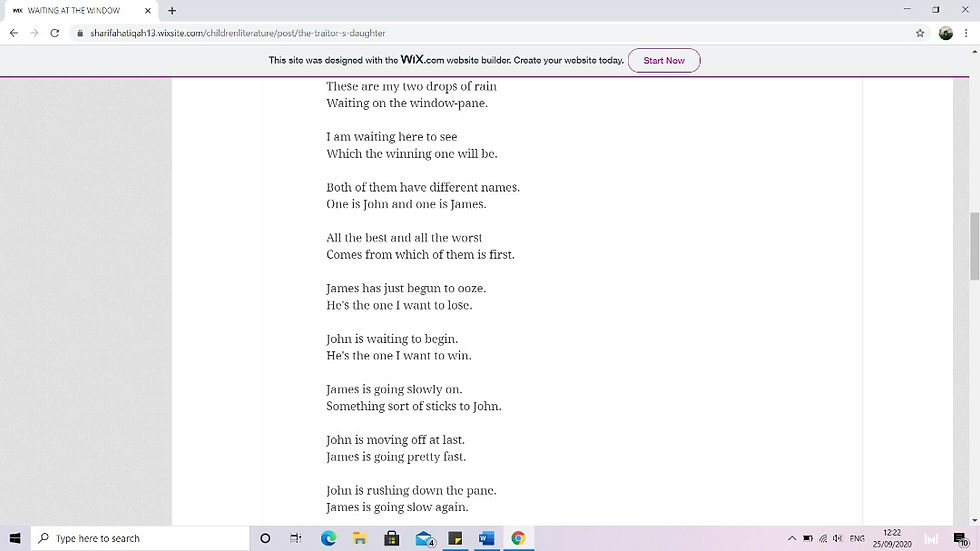This screenshot has width=980, height=551.
Task: Open the Chrome three-dot menu
Action: point(966,33)
